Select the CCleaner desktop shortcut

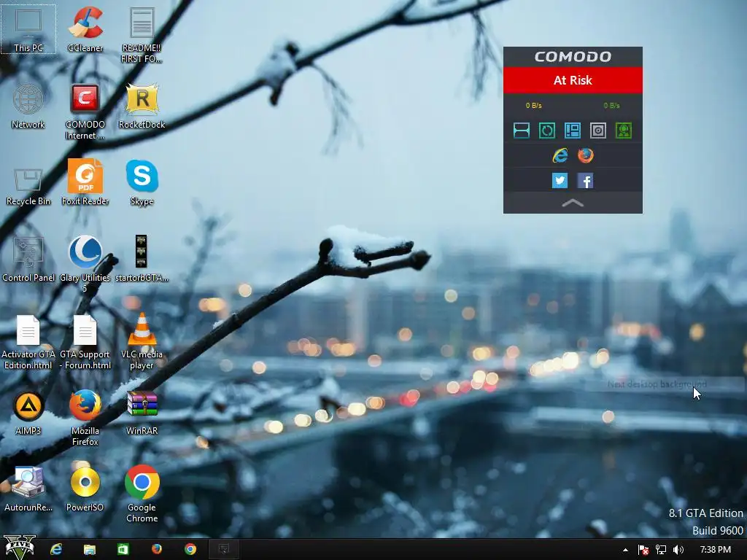click(x=85, y=29)
